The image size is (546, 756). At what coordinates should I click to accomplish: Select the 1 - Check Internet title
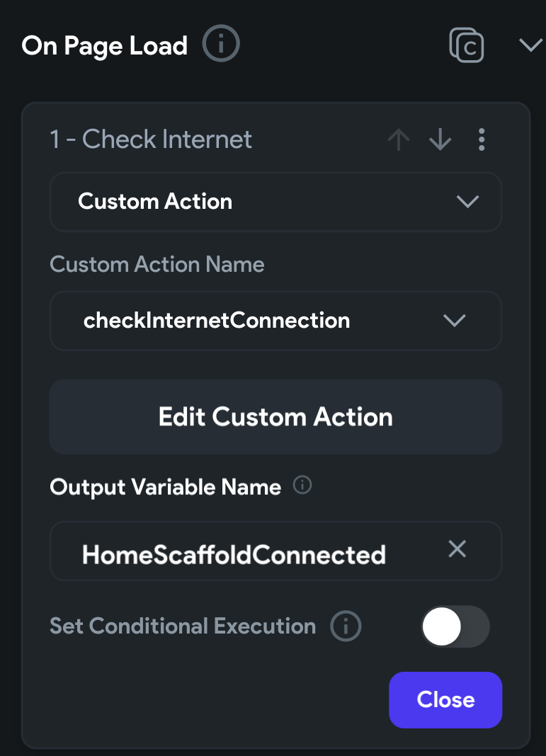pyautogui.click(x=151, y=139)
